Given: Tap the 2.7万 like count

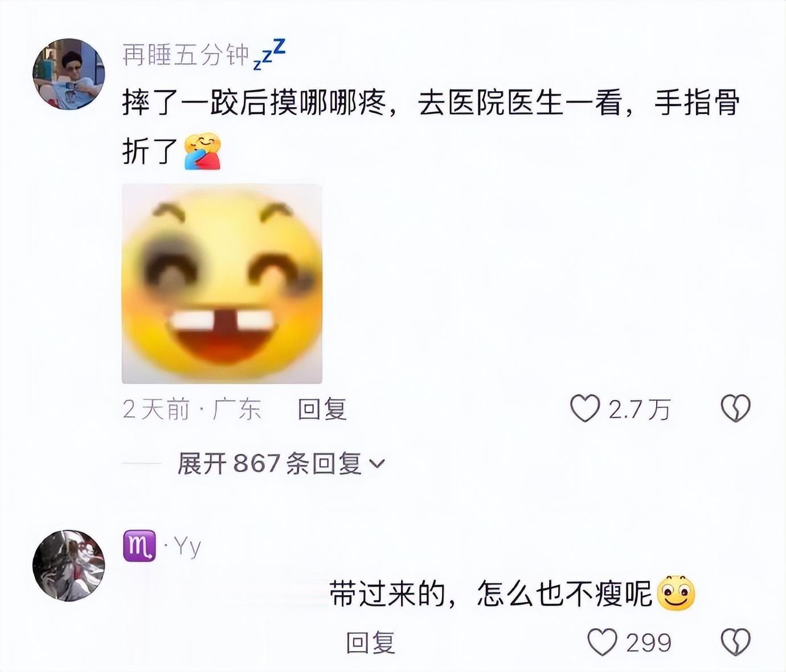Looking at the screenshot, I should (x=639, y=409).
